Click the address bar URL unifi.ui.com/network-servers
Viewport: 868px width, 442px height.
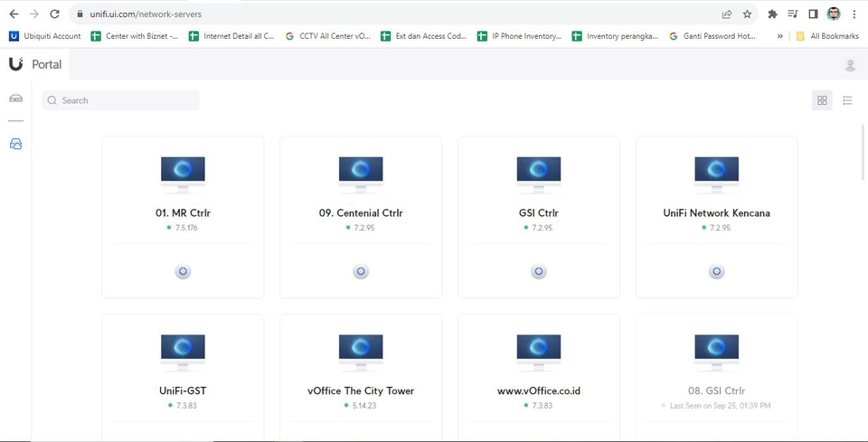pos(146,14)
